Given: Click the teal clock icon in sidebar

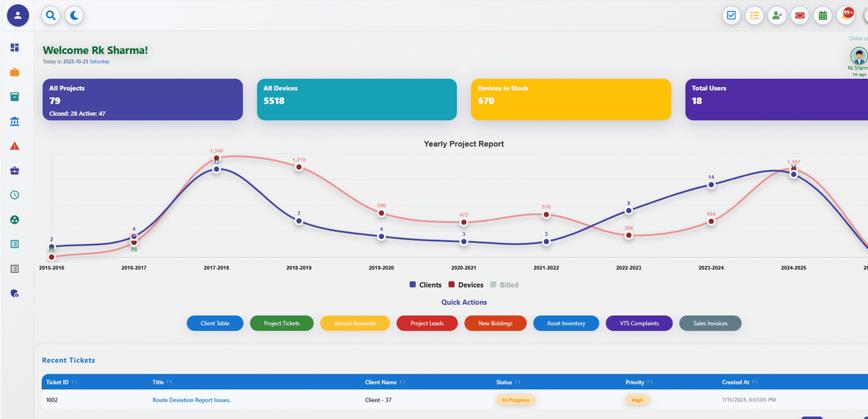Looking at the screenshot, I should click(x=15, y=195).
